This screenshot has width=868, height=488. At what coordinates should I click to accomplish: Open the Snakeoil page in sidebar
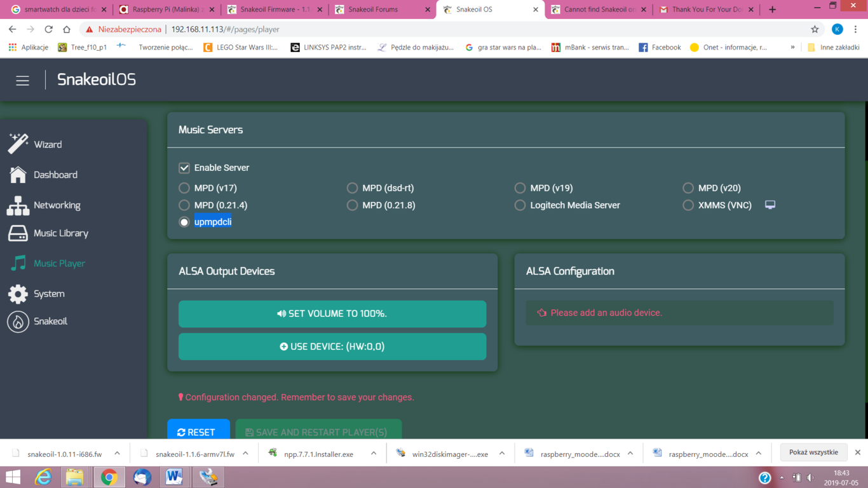[x=37, y=322]
